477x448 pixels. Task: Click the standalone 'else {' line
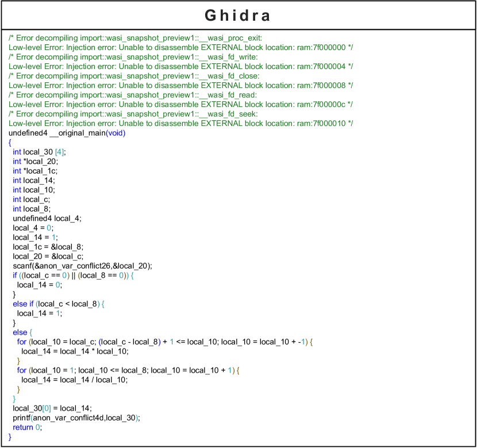[22, 332]
